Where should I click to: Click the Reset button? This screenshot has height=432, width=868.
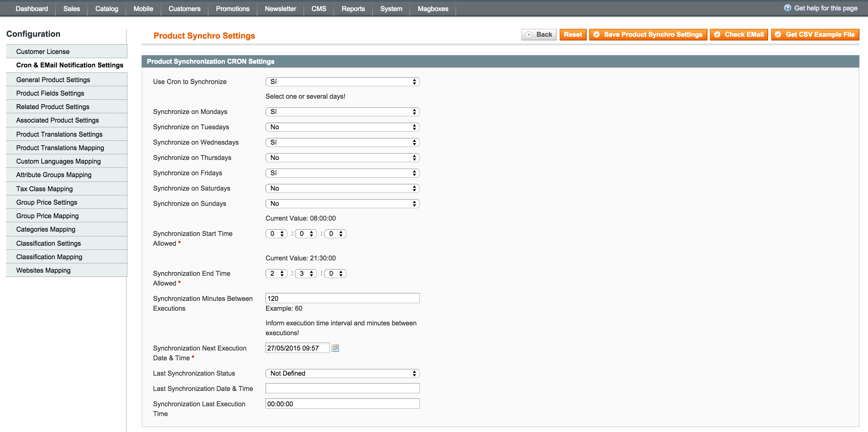(x=573, y=34)
